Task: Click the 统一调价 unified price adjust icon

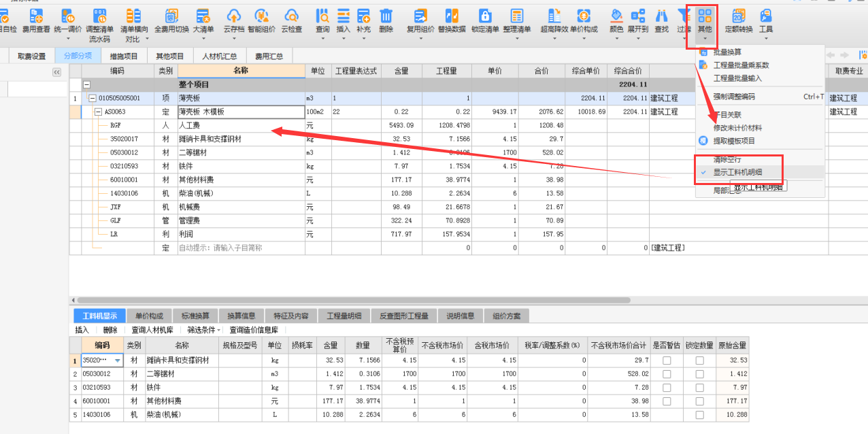Action: pos(68,15)
